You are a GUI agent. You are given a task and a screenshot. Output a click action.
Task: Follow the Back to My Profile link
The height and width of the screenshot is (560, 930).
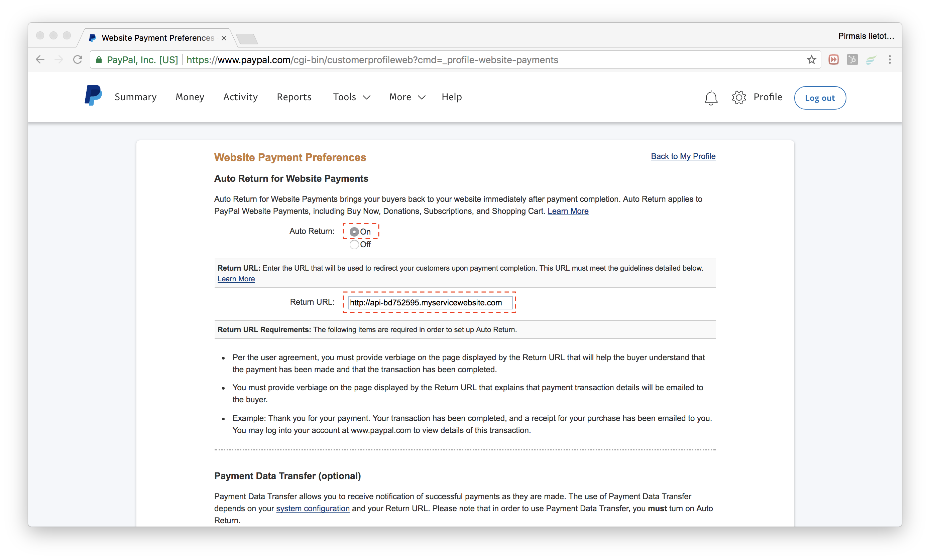tap(683, 156)
